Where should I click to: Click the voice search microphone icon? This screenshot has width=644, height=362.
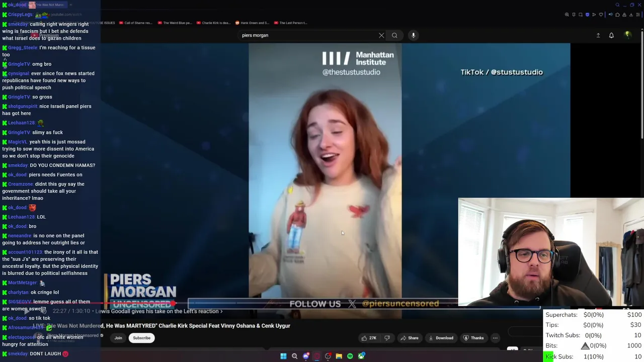[x=413, y=35]
